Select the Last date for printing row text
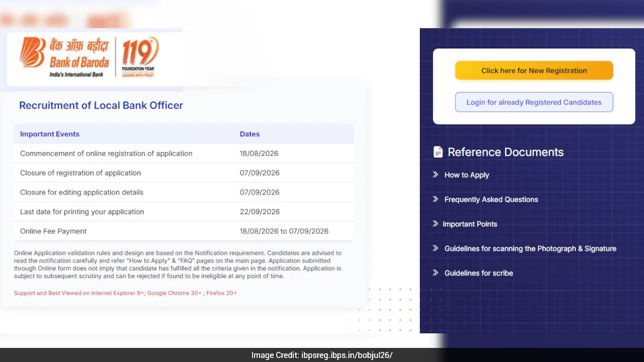The image size is (644, 362). (82, 212)
